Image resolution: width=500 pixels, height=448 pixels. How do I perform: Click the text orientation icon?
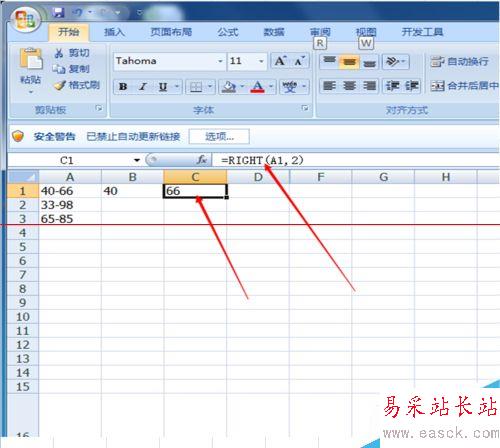[x=393, y=62]
